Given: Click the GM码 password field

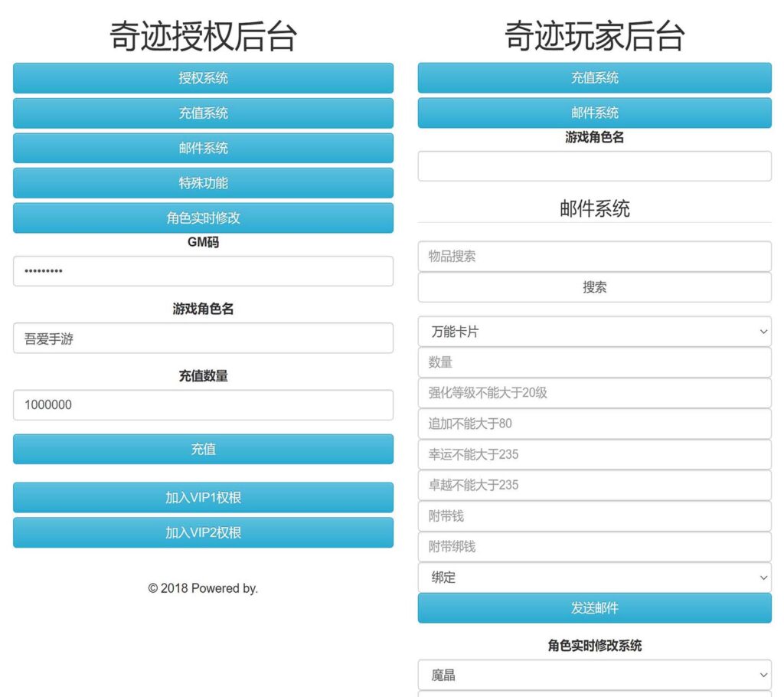Looking at the screenshot, I should click(x=203, y=271).
